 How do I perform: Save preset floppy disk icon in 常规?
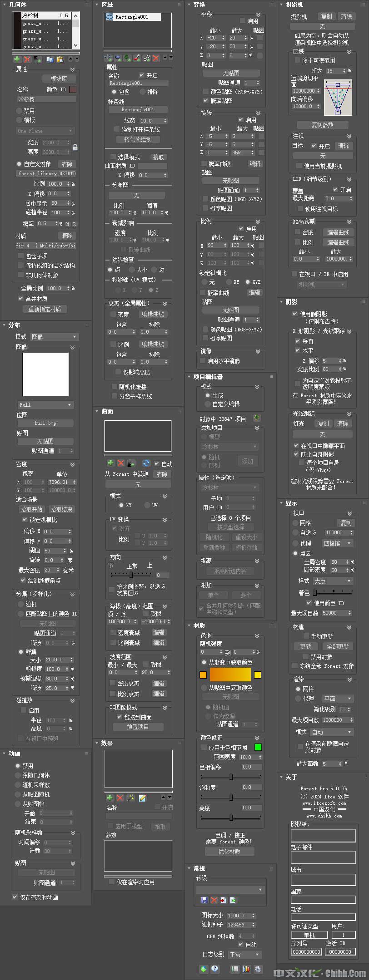204,900
